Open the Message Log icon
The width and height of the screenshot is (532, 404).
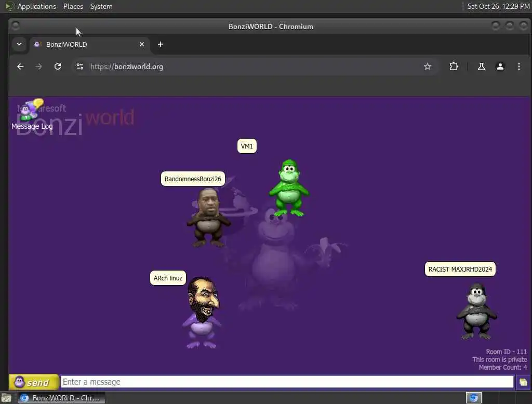point(32,115)
